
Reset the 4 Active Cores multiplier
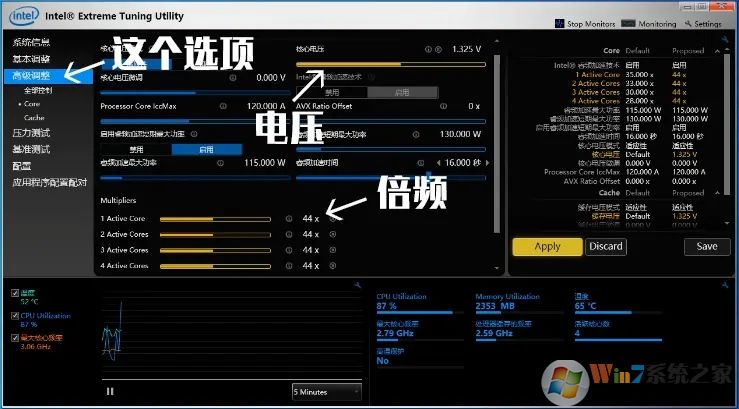pos(333,266)
